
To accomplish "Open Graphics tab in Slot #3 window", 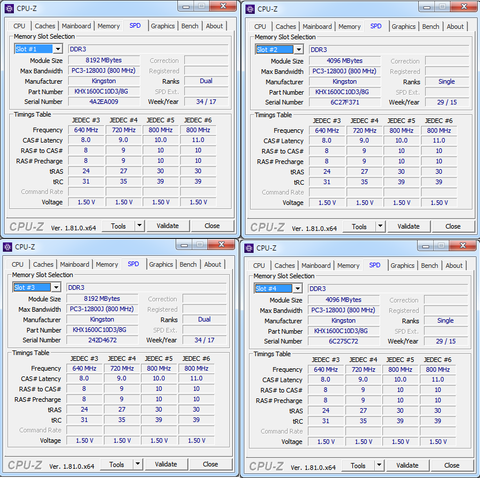I will pos(161,264).
